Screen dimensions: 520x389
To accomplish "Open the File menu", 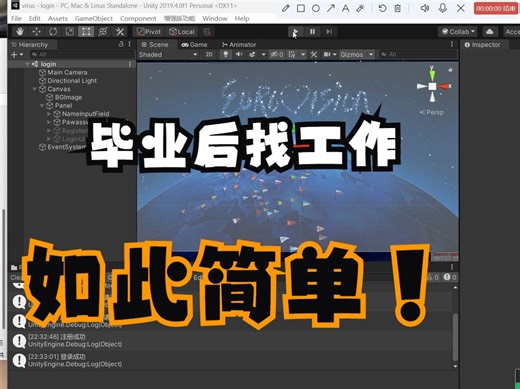I will coord(16,19).
